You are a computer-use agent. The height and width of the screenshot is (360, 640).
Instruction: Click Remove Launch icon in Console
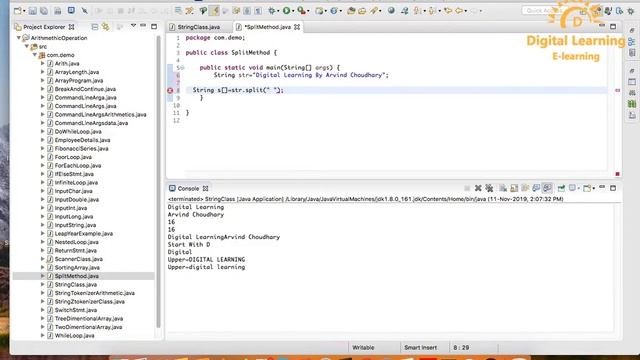(478, 188)
